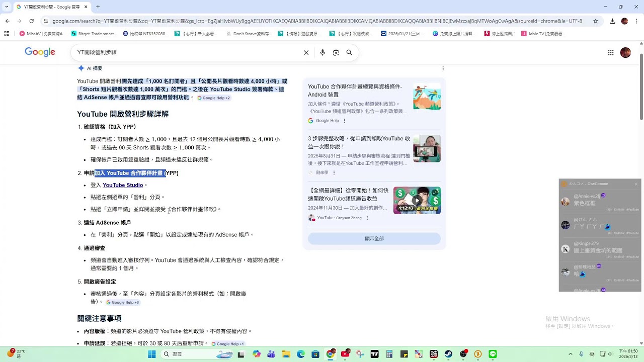Start voice search with the microphone

[323, 53]
